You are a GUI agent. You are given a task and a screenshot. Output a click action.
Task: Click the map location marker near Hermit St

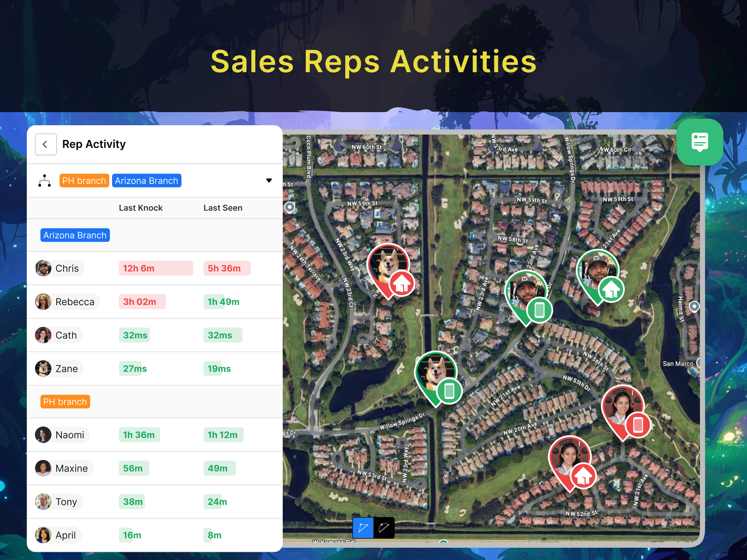click(x=694, y=306)
